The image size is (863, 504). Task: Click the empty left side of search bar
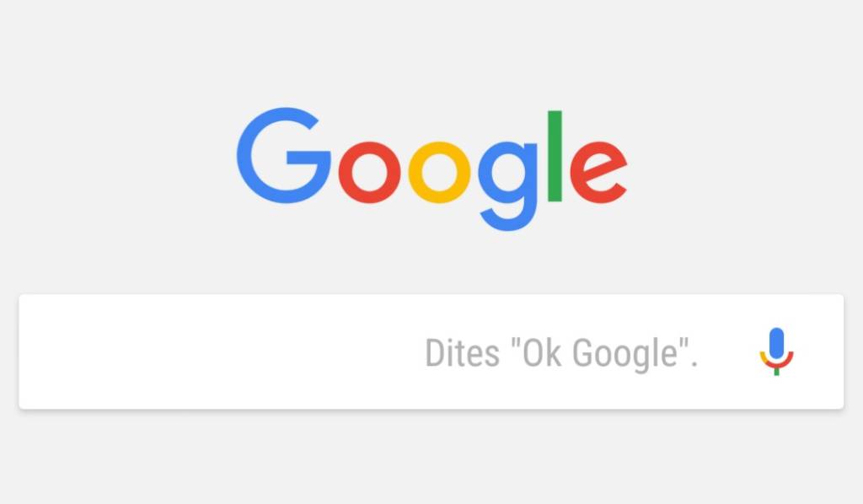point(220,351)
